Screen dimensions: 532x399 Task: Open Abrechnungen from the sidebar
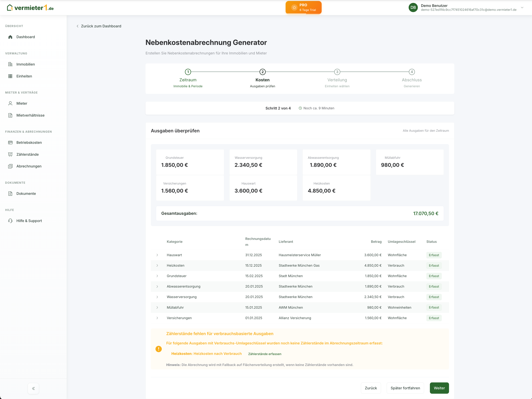tap(29, 166)
